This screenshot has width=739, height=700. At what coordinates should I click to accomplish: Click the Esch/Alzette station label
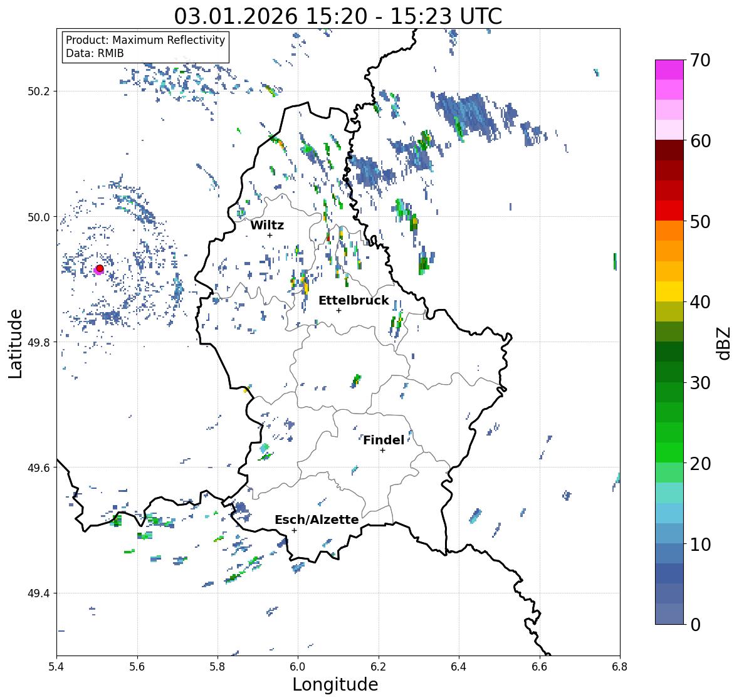(x=317, y=520)
